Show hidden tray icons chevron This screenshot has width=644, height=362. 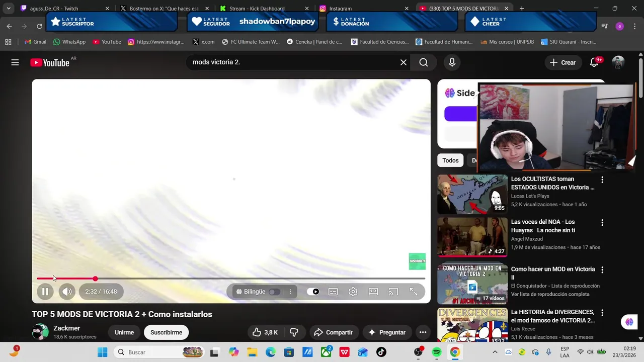[495, 352]
